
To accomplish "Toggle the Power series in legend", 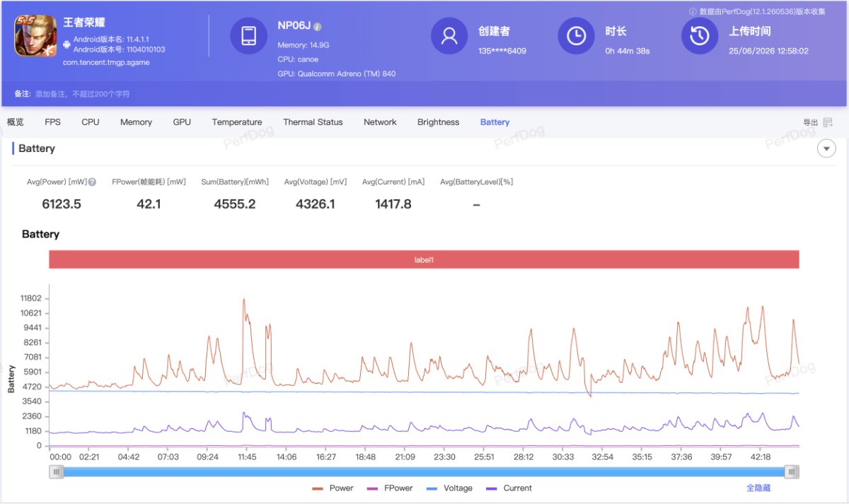I will [x=333, y=488].
